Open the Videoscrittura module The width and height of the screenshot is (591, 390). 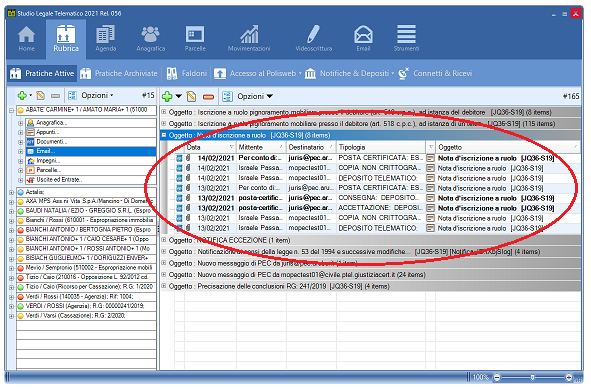[x=314, y=38]
